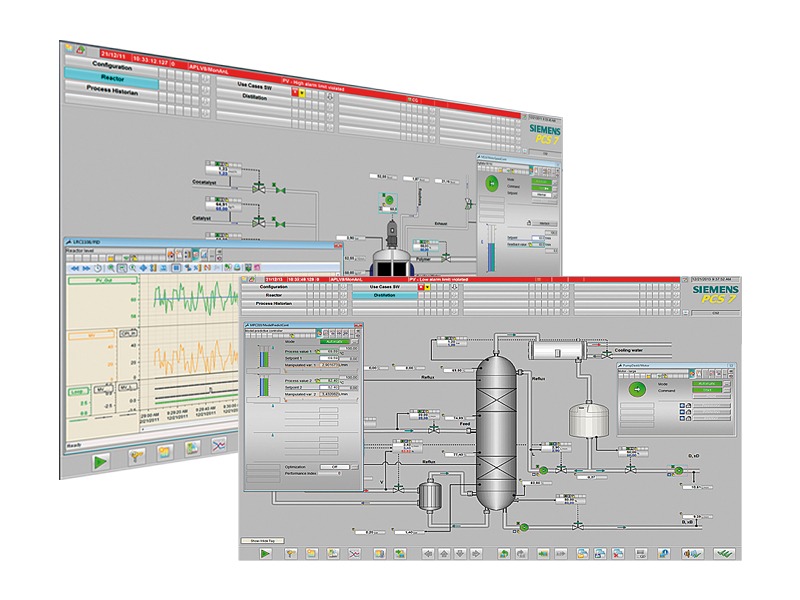The width and height of the screenshot is (800, 600).
Task: Click the green motor symbol in pump faceplate
Action: 639,388
